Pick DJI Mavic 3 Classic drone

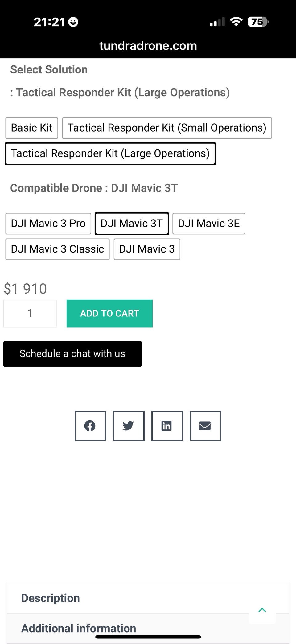57,249
